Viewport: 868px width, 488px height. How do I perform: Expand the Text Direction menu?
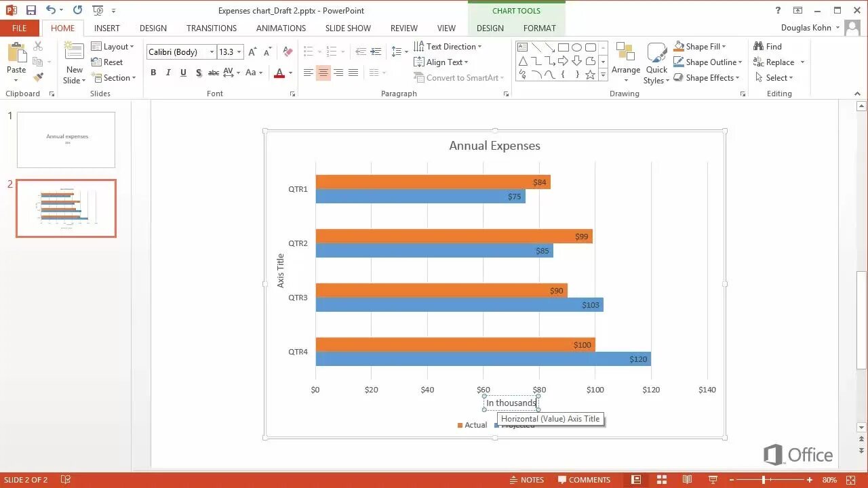tap(448, 47)
